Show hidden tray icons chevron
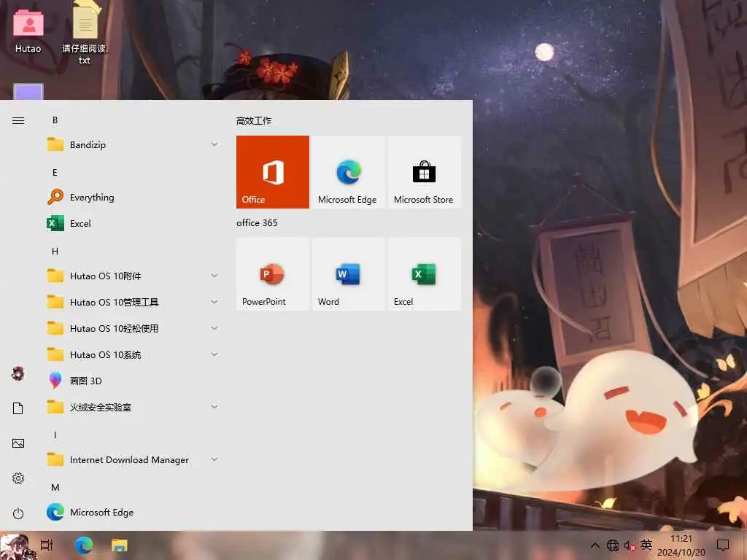747x560 pixels. 595,545
